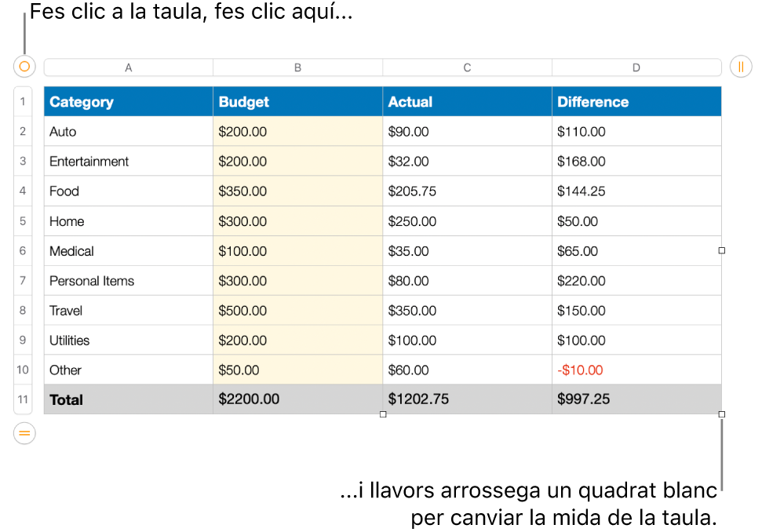This screenshot has width=762, height=532.
Task: Click the add-columns handle with two vertical bars
Action: tap(741, 67)
